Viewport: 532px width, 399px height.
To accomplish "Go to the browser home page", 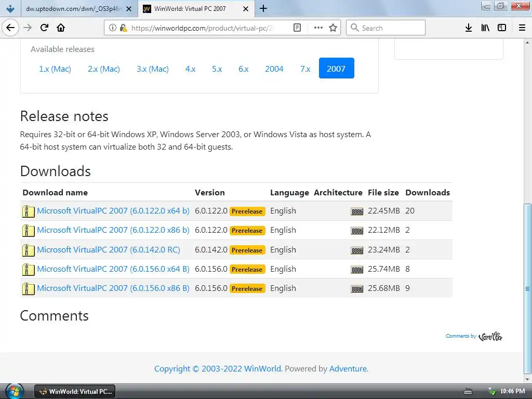I will (x=61, y=28).
